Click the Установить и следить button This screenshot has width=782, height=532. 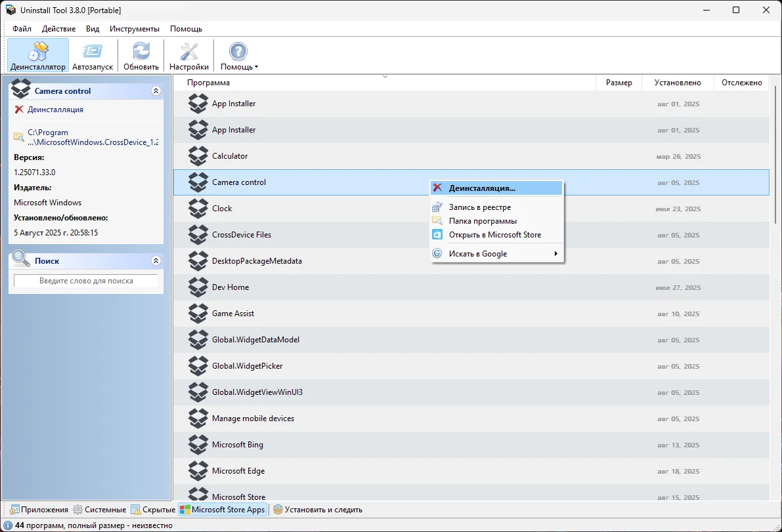tap(318, 510)
